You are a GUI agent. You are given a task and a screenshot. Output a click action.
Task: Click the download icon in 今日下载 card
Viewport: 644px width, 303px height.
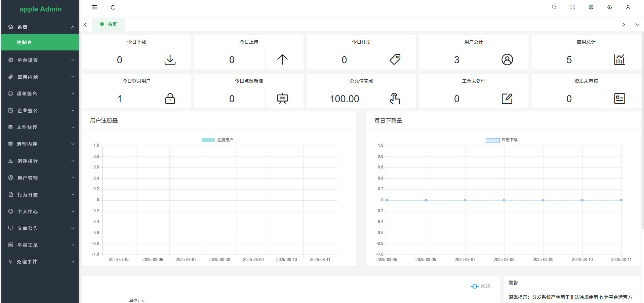point(170,60)
